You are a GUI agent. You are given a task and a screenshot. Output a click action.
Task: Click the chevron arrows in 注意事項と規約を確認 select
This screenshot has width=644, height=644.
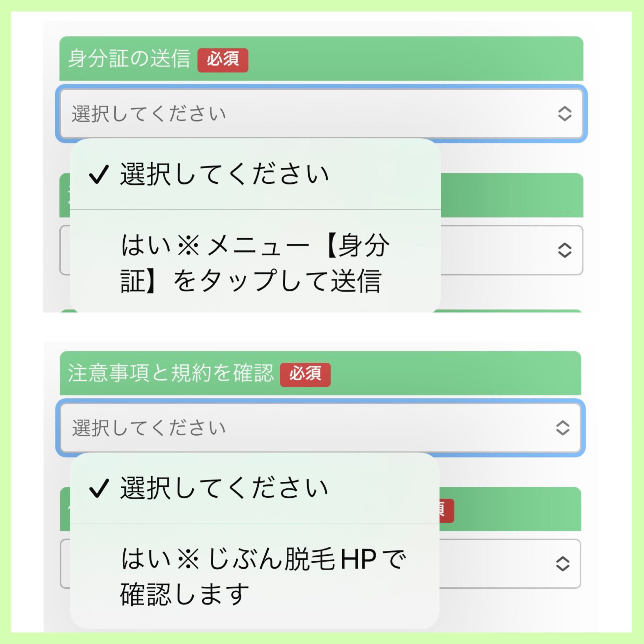click(563, 428)
